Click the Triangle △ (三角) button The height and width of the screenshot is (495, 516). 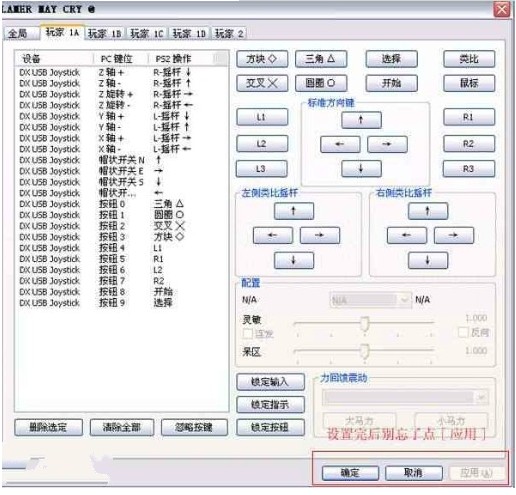click(x=321, y=59)
